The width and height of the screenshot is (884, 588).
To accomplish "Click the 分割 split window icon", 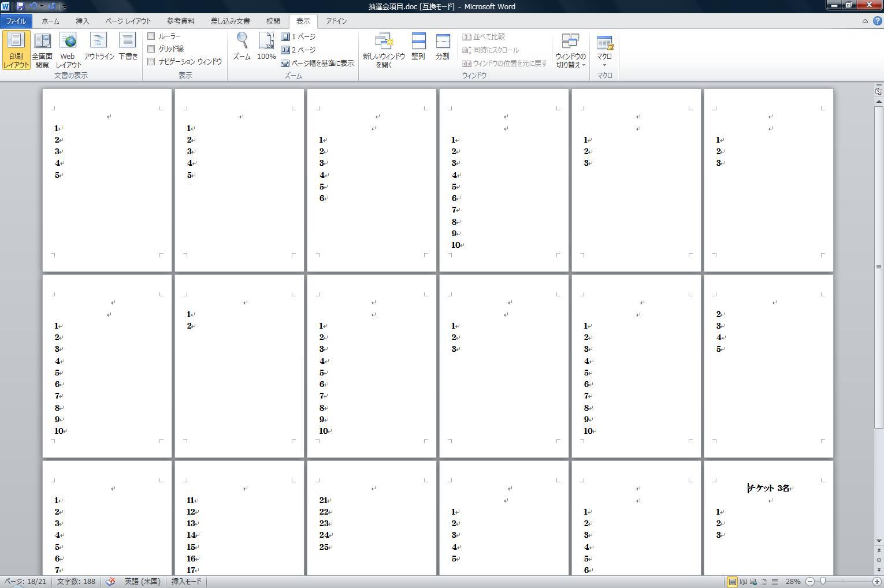I will click(x=443, y=47).
